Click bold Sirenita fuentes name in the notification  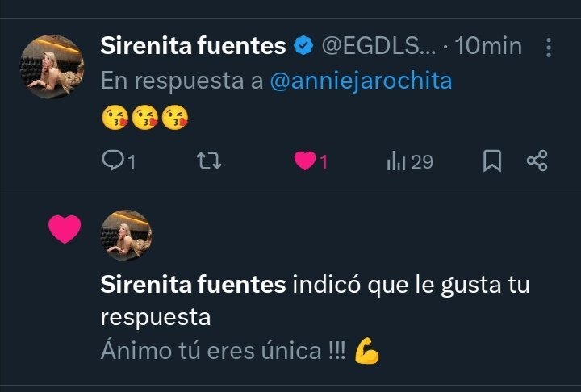coord(193,285)
